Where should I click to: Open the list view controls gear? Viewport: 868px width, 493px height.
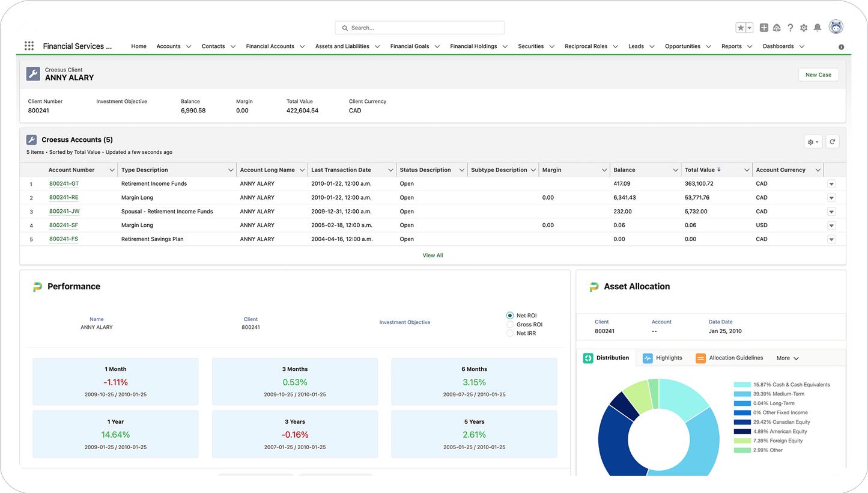click(x=813, y=142)
